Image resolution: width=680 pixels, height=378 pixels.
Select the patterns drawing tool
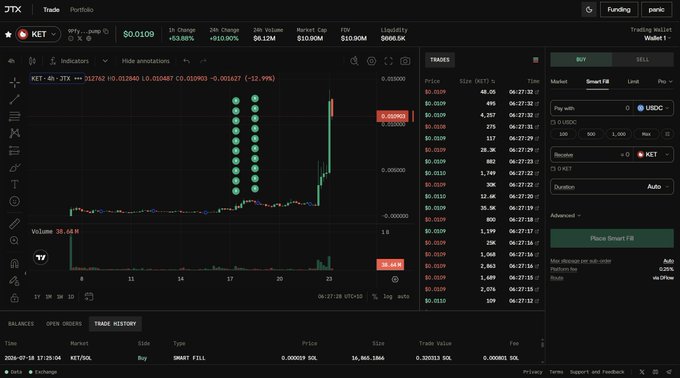click(x=15, y=133)
